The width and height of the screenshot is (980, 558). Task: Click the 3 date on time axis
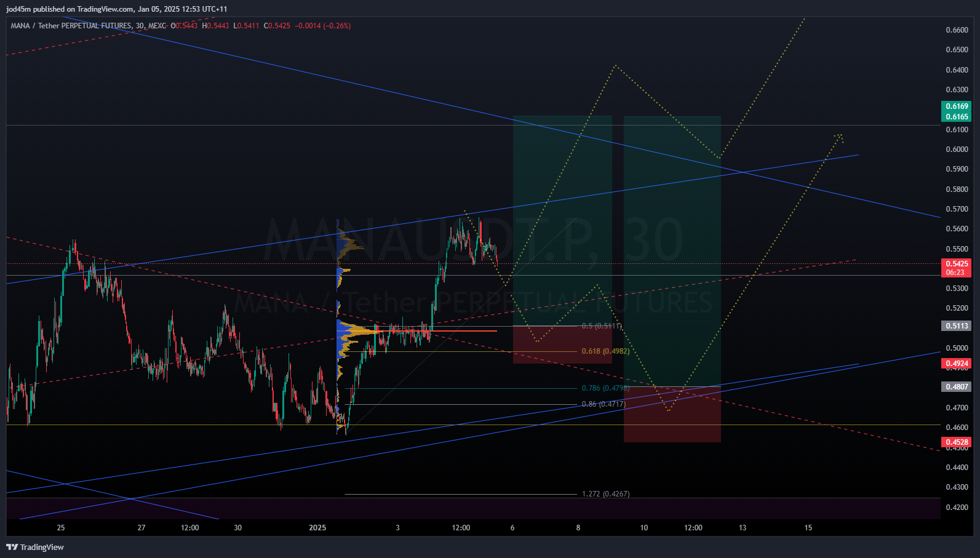pos(397,528)
